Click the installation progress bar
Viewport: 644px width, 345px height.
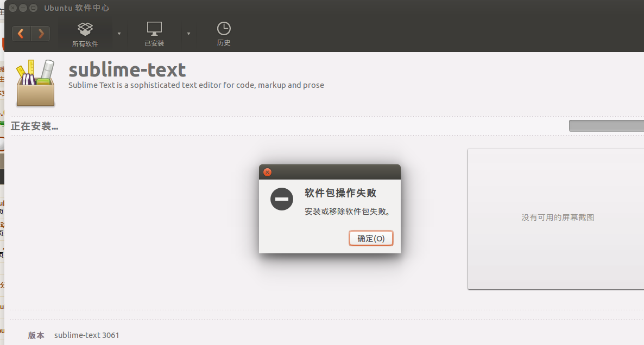(606, 126)
